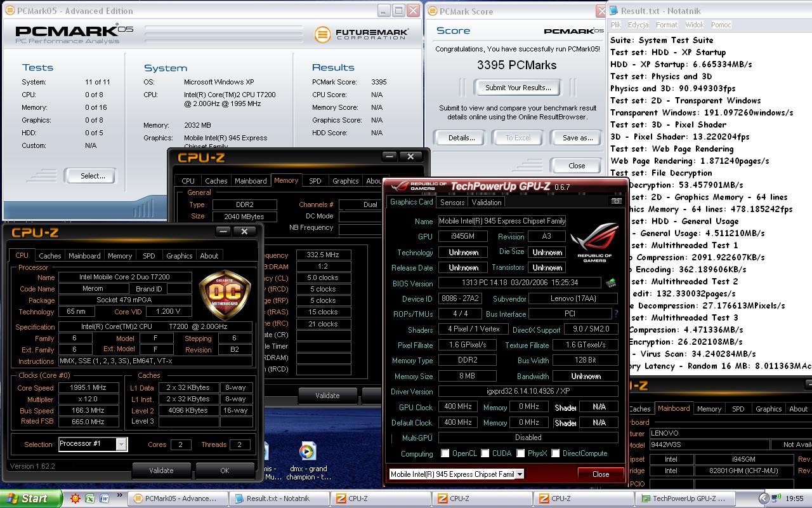Click the Republic of Gamers logo in GPU-Z

(x=594, y=242)
